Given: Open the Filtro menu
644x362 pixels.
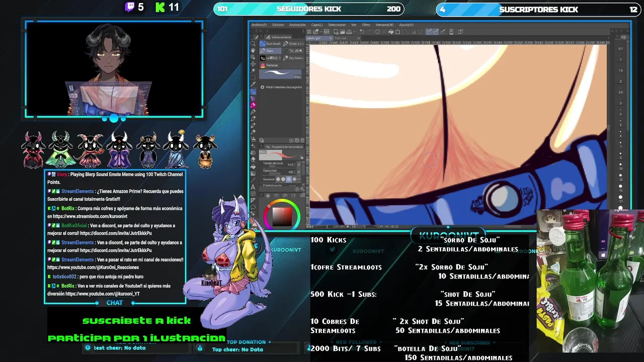Looking at the screenshot, I should pyautogui.click(x=366, y=25).
